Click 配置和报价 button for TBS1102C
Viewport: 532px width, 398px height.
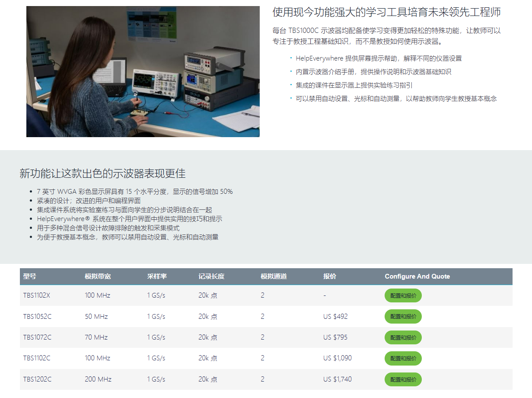(403, 358)
